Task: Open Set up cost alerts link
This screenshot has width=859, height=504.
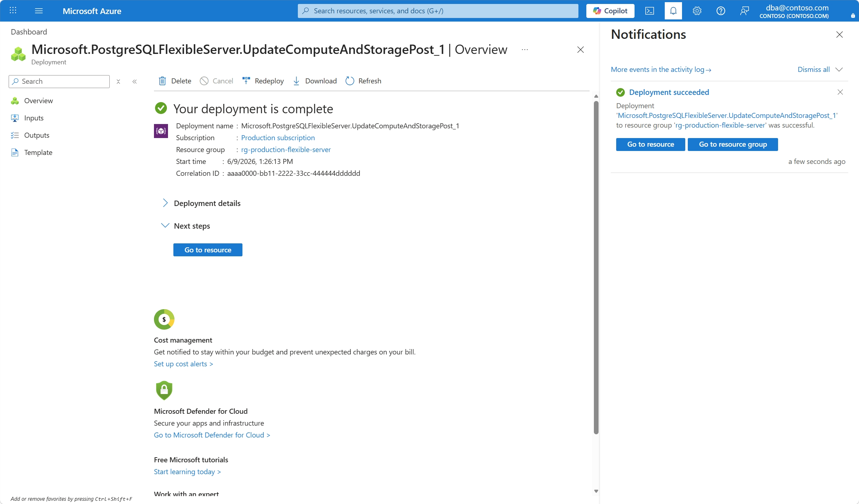Action: point(183,364)
